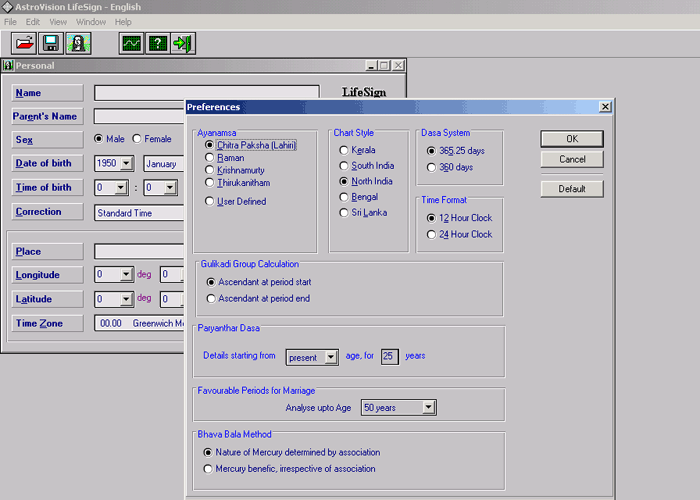Open the January month dropdown

(x=163, y=163)
